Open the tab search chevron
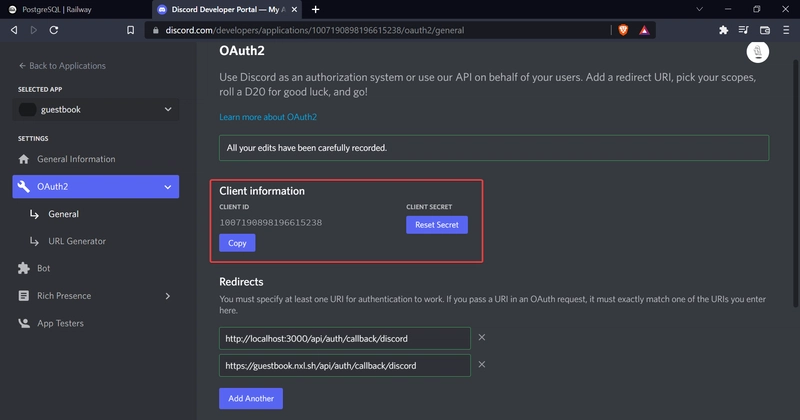The height and width of the screenshot is (420, 800). tap(699, 9)
